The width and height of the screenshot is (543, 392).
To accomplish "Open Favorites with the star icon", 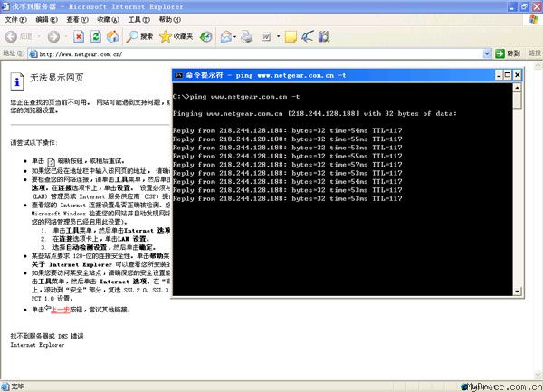I will pyautogui.click(x=166, y=36).
